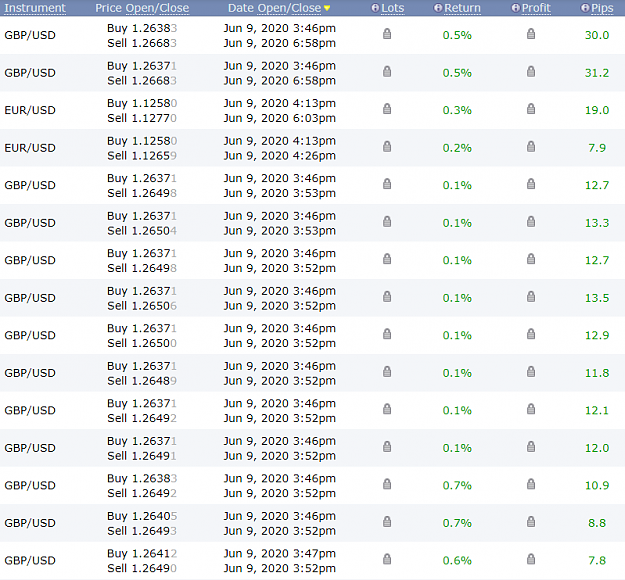This screenshot has width=625, height=580.
Task: Click the Price Open/Close column header
Action: click(142, 8)
